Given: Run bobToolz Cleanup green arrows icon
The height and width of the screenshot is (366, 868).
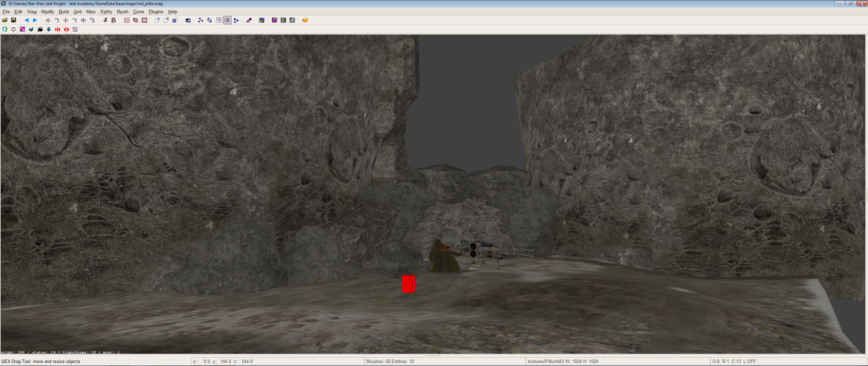Looking at the screenshot, I should point(5,29).
